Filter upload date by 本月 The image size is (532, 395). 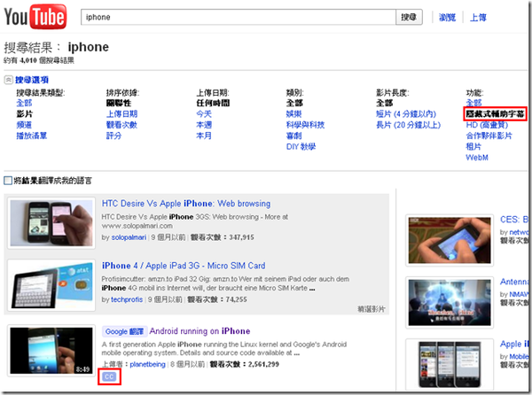[x=204, y=136]
